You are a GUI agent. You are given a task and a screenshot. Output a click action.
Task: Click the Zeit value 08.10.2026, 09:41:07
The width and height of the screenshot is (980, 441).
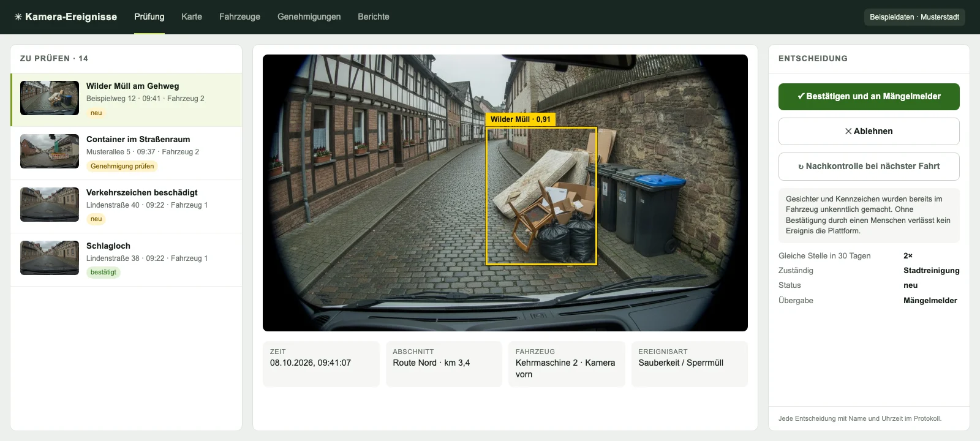[x=311, y=363]
